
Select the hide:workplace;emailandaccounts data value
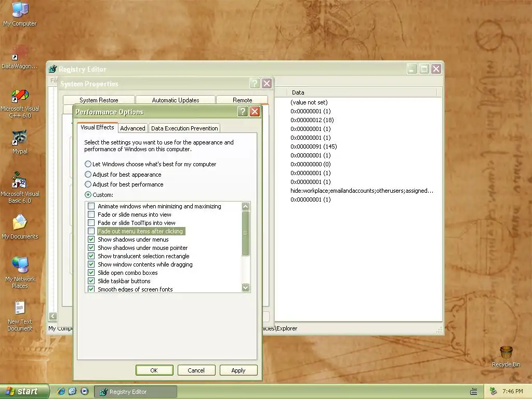click(362, 190)
